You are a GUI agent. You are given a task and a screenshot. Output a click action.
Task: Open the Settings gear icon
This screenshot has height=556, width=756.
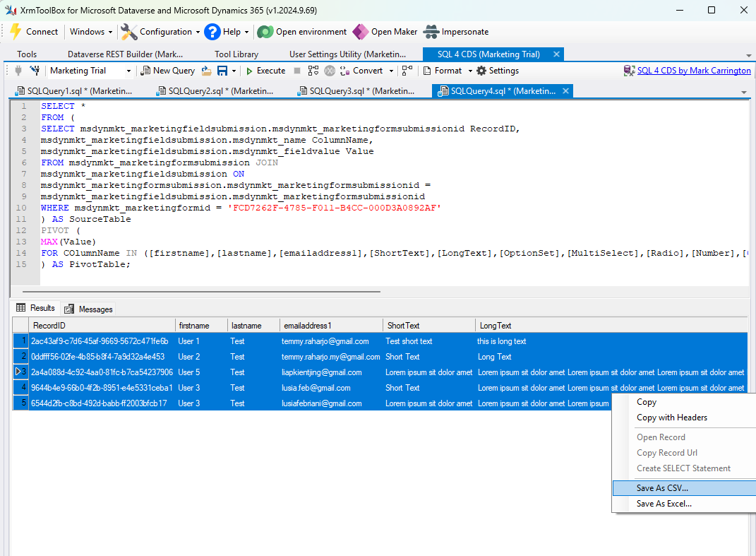pos(481,71)
